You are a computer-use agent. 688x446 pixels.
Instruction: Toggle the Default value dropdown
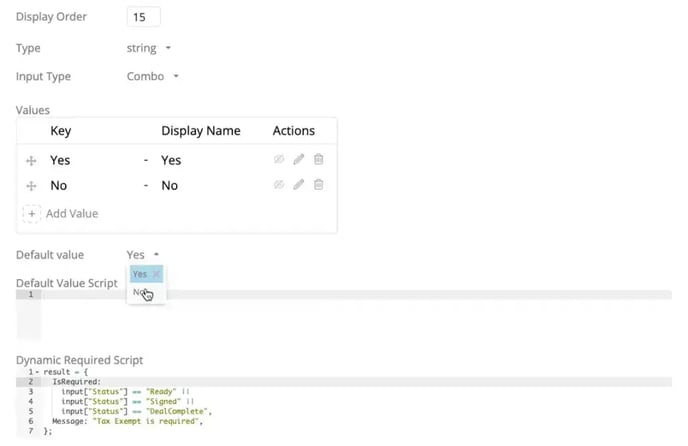(142, 255)
